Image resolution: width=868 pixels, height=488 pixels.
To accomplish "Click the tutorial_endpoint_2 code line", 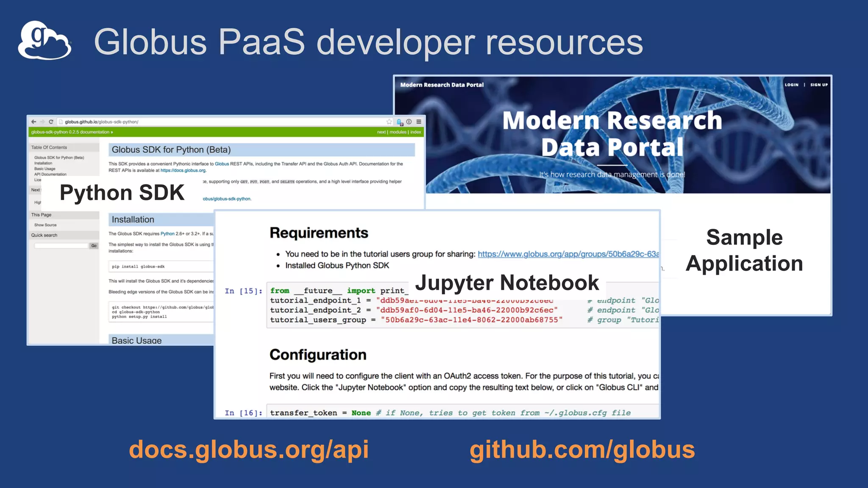I will (414, 310).
